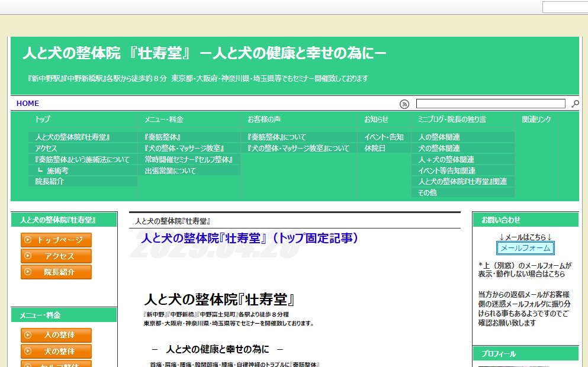Open the RSS feed icon

(x=404, y=104)
